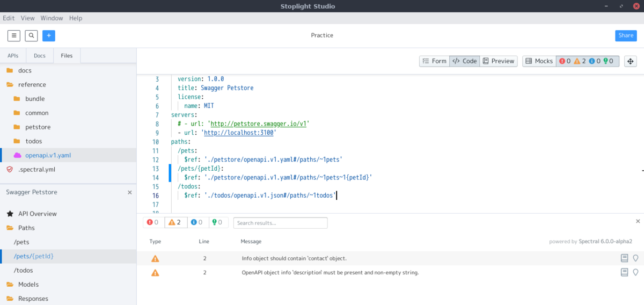Click the warning triangle for contact row
Screen dimensions: 644x305
point(155,258)
